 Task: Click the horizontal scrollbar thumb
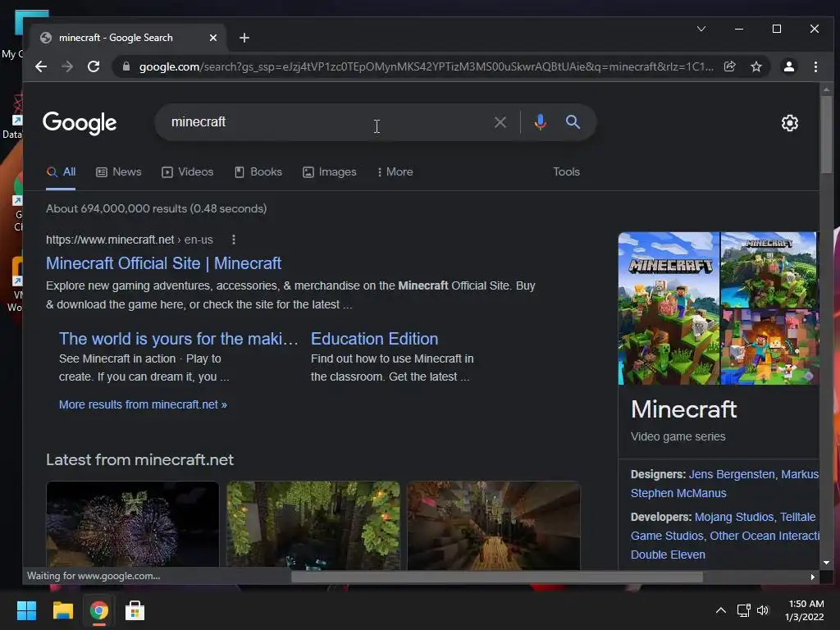point(496,577)
